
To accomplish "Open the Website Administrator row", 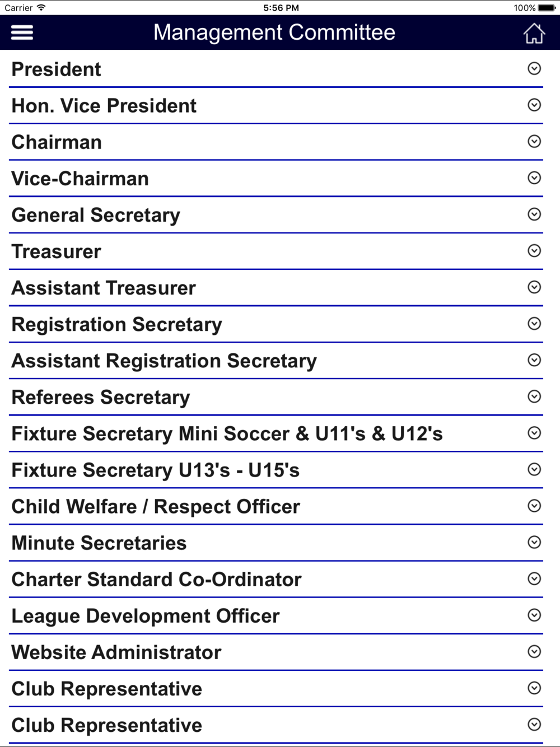I will [276, 652].
